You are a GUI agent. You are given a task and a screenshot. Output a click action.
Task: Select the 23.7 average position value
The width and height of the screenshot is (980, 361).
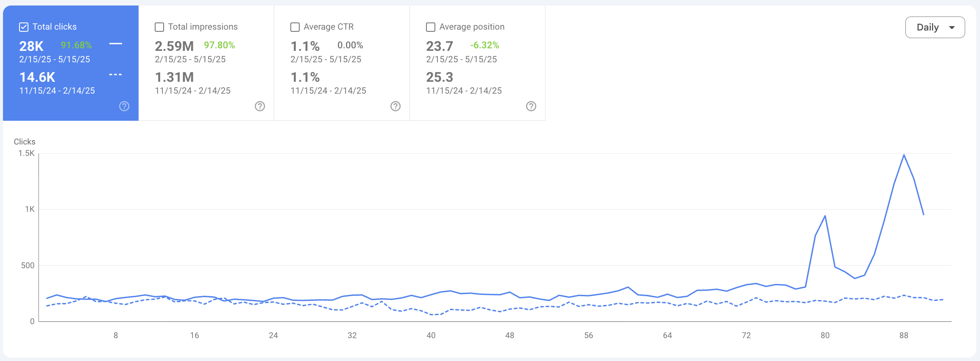click(x=440, y=46)
